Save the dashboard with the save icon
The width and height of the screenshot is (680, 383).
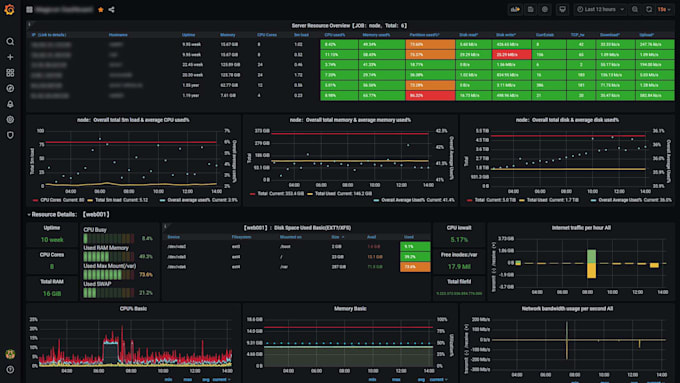coord(530,9)
